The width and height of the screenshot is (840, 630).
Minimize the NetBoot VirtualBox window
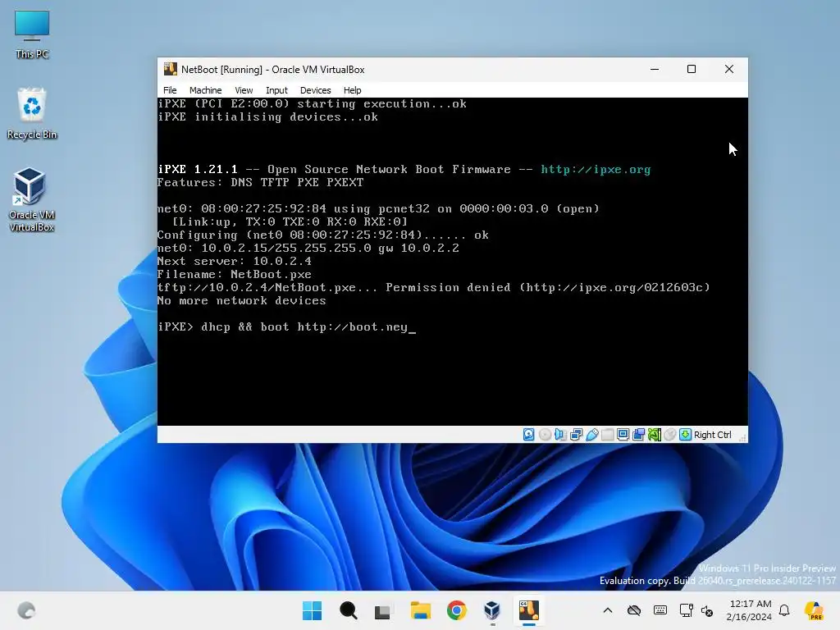click(x=655, y=69)
